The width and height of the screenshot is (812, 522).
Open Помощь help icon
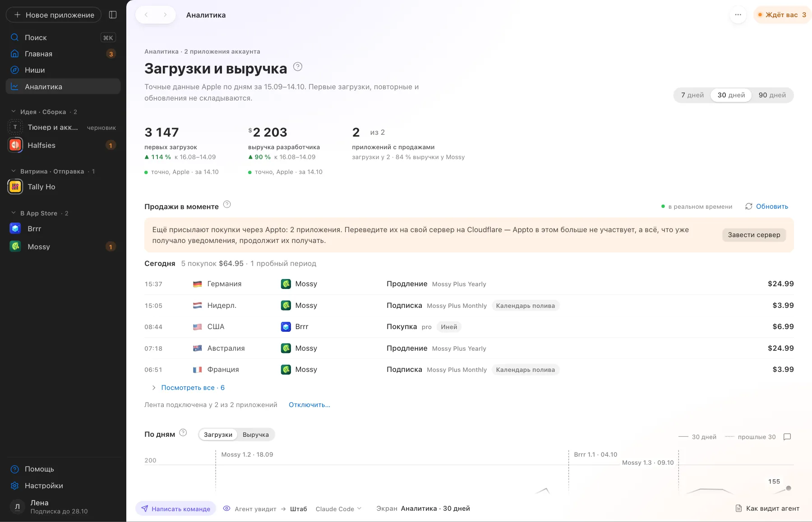pyautogui.click(x=15, y=469)
